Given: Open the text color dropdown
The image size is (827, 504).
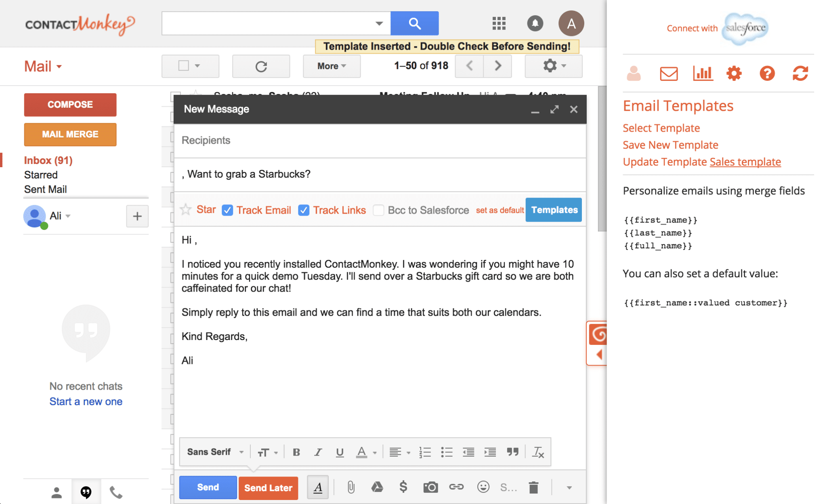Looking at the screenshot, I should click(366, 452).
